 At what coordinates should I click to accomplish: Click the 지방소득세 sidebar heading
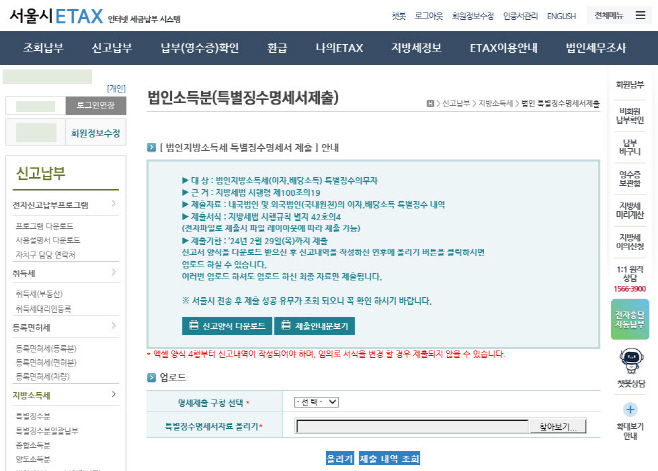31,395
